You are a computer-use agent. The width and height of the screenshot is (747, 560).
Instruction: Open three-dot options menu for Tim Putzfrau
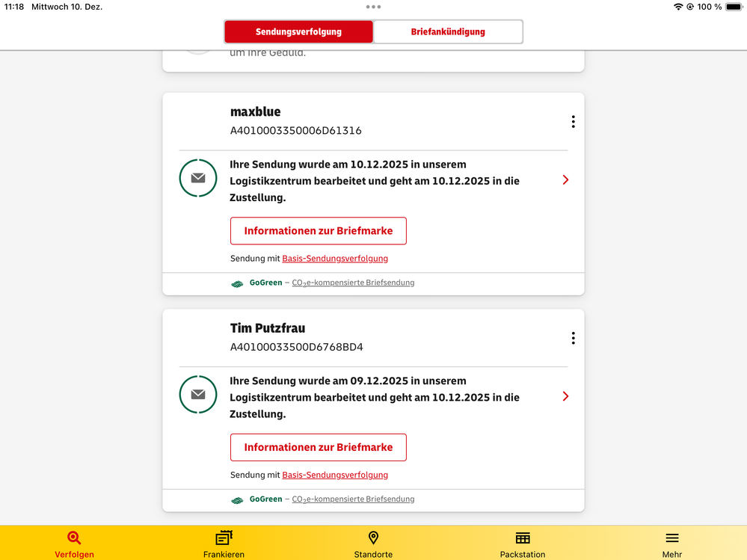(x=573, y=339)
